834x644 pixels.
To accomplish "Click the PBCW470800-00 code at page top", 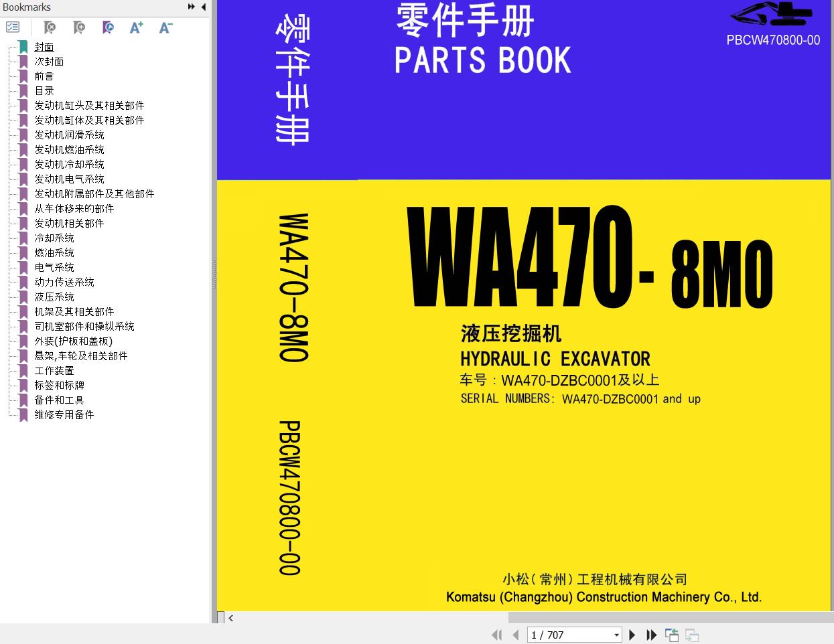I will point(773,40).
